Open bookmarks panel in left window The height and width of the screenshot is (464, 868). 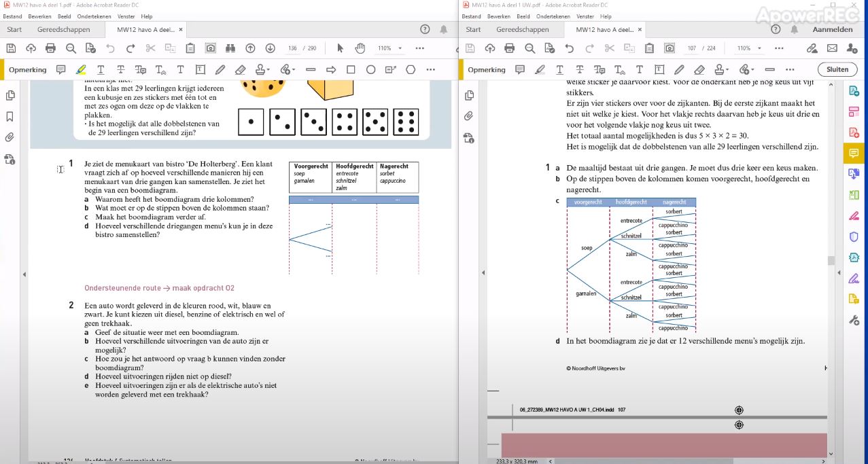coord(10,116)
